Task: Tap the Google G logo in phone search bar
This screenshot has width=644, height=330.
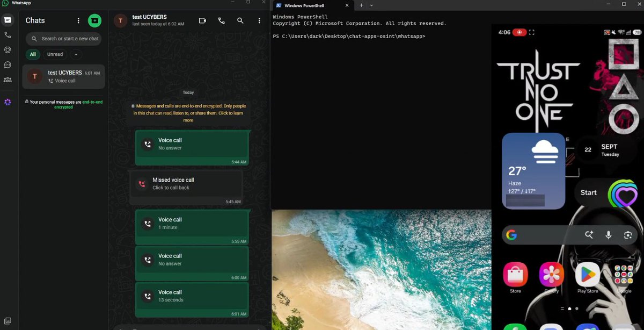Action: point(511,235)
